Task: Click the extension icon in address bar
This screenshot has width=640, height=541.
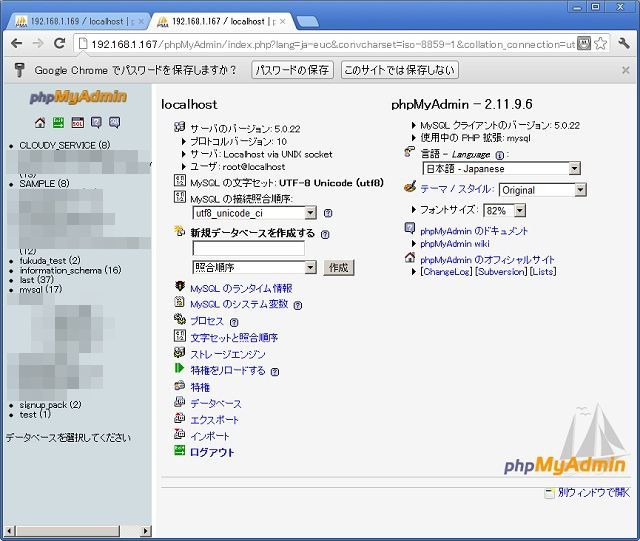Action: tap(584, 43)
